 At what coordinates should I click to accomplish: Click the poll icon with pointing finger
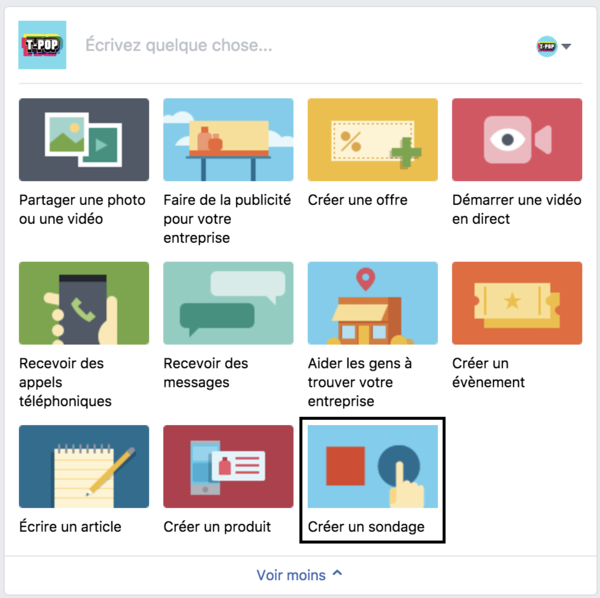point(373,466)
